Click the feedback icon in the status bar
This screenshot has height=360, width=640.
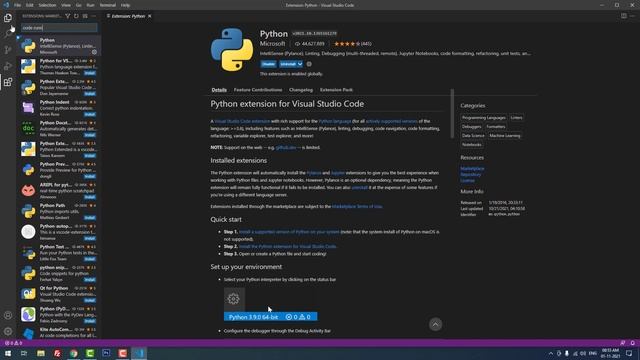622,343
